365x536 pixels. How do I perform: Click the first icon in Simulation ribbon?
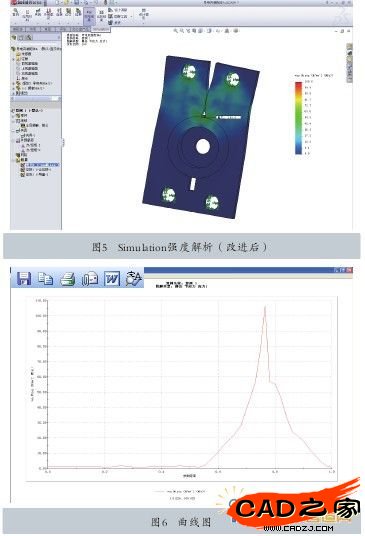coord(15,13)
